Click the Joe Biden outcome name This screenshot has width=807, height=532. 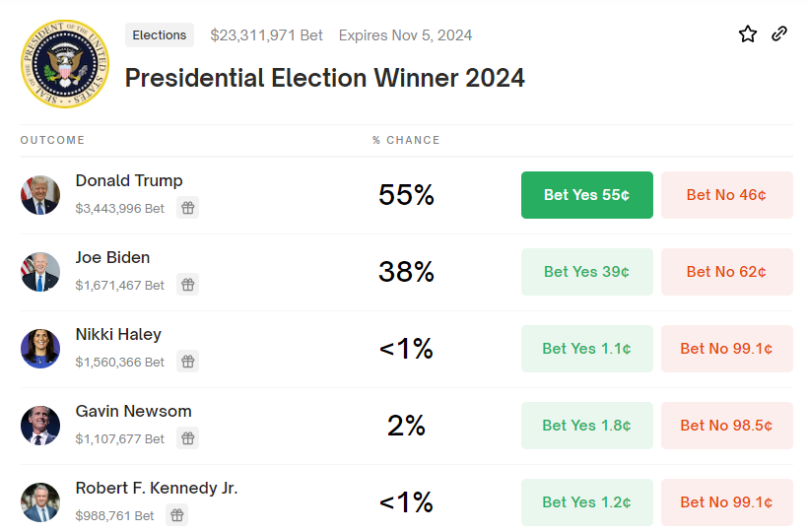[112, 258]
